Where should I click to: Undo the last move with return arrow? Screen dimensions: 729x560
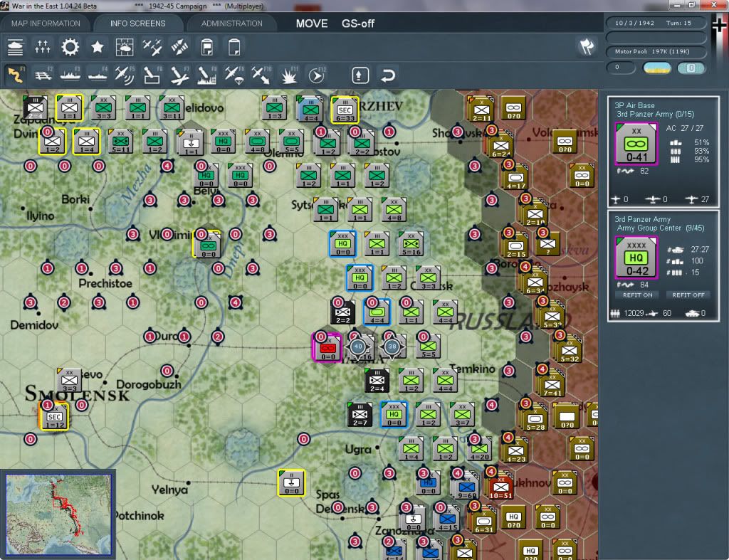[388, 75]
